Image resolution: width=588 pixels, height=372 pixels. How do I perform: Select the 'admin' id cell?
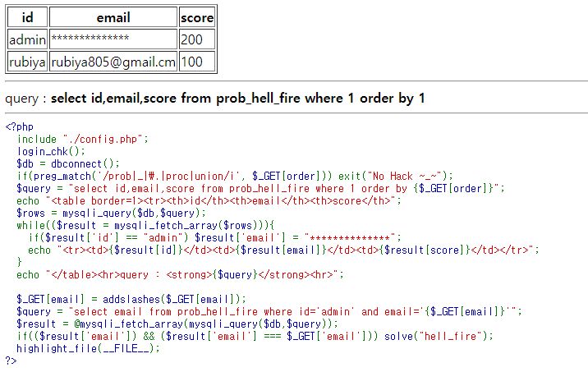[x=28, y=39]
